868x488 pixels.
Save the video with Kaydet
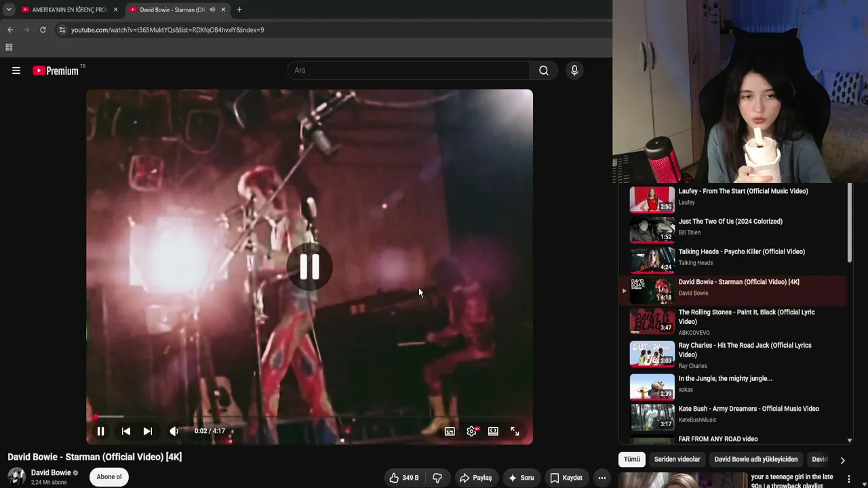tap(566, 478)
